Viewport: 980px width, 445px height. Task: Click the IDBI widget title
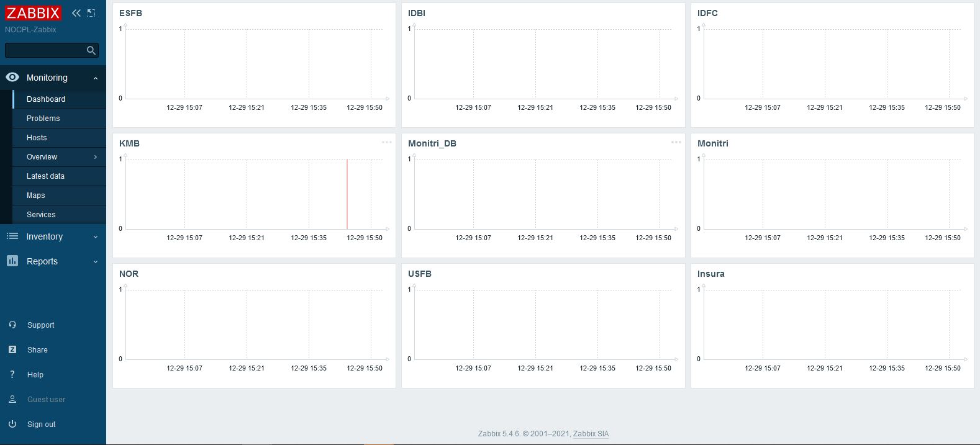pos(417,13)
